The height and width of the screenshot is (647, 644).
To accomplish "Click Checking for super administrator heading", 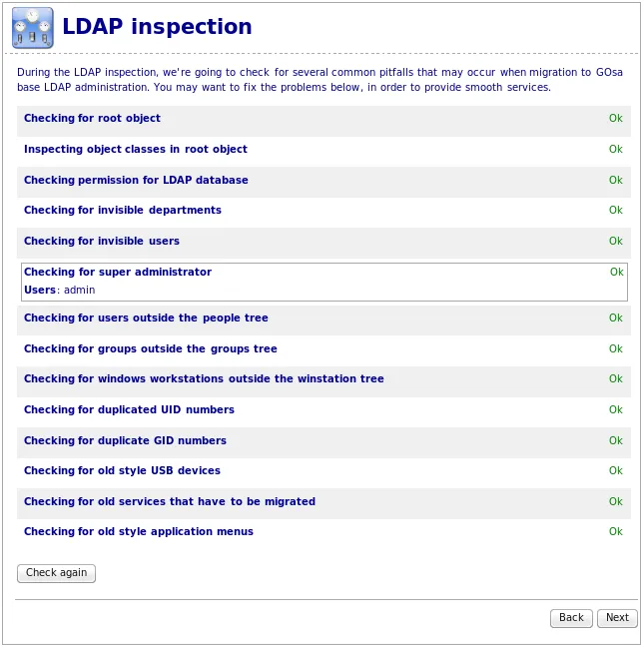I will coord(118,272).
